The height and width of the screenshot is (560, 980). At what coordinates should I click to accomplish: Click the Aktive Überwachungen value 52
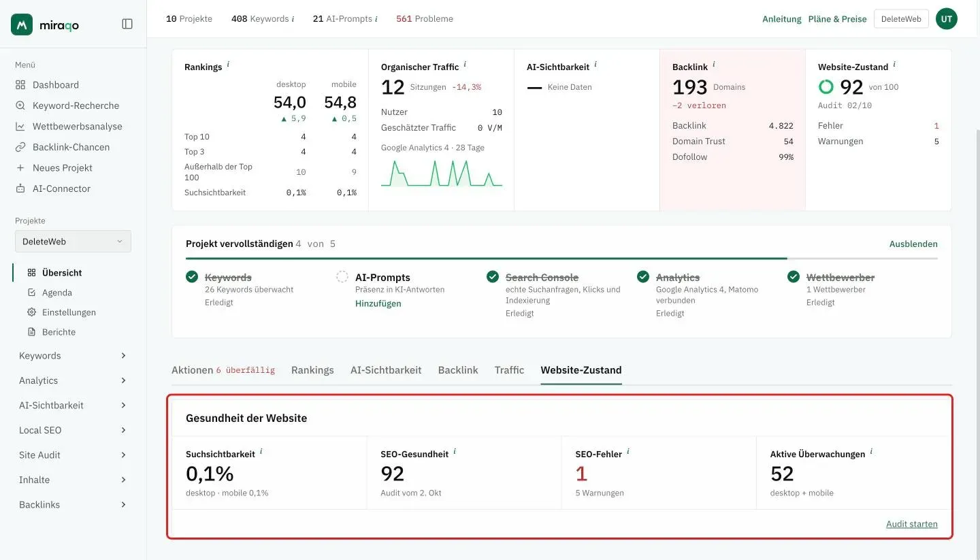click(x=782, y=474)
